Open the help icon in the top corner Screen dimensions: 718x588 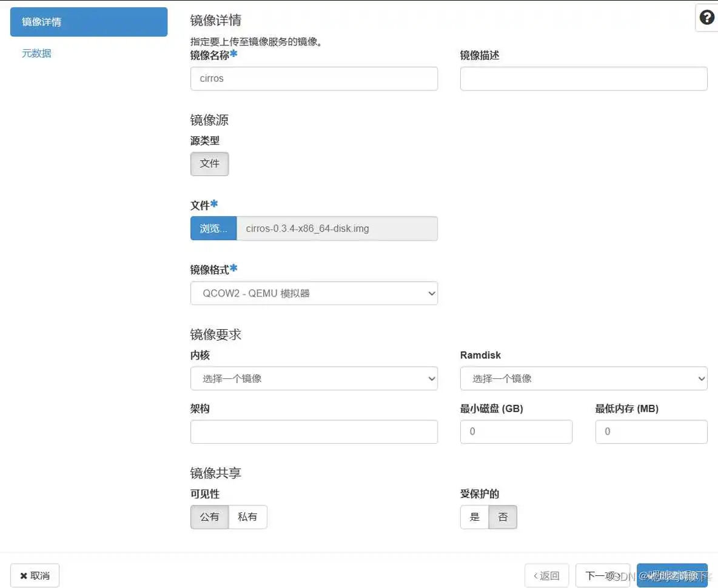pos(706,17)
